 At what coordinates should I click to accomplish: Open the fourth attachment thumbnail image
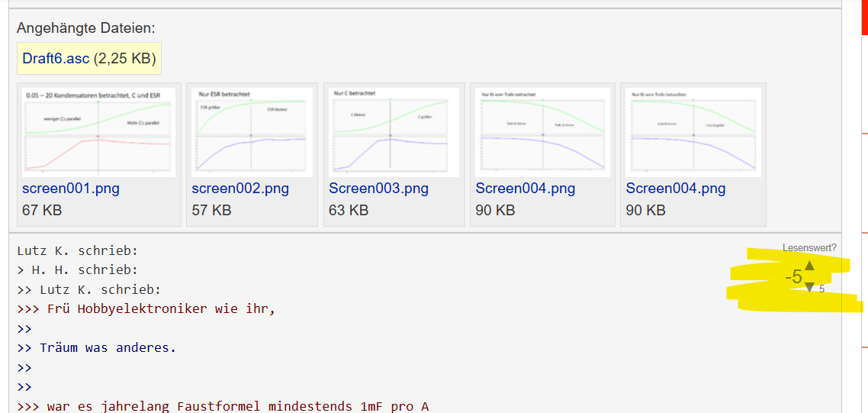point(542,131)
